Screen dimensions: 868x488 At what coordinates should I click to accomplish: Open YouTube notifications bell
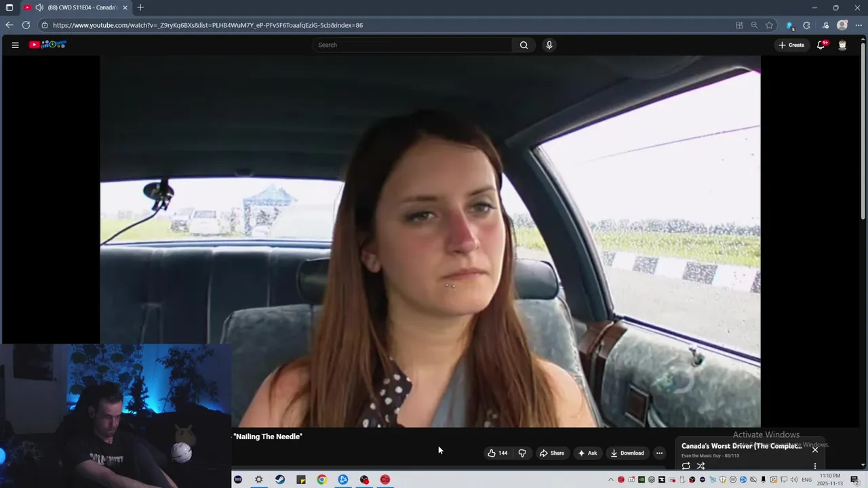[821, 45]
